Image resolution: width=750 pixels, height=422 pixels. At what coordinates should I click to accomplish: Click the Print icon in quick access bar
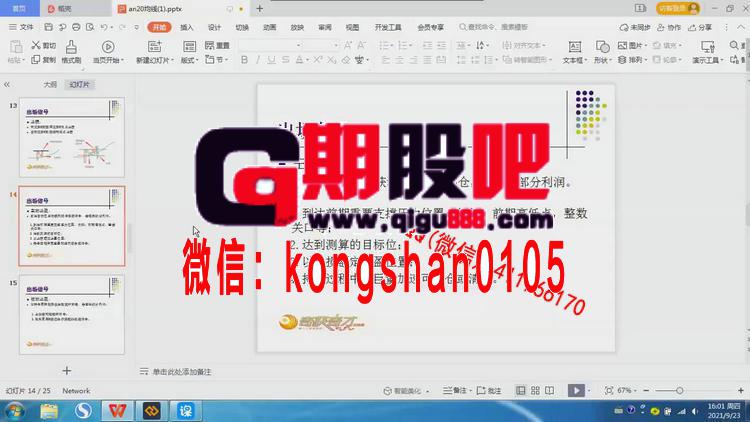tap(76, 27)
